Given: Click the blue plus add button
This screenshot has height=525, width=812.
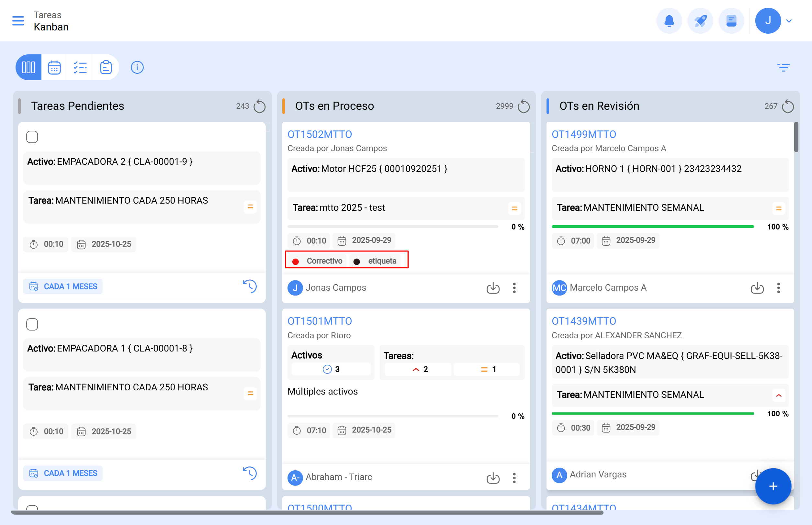Looking at the screenshot, I should [773, 486].
